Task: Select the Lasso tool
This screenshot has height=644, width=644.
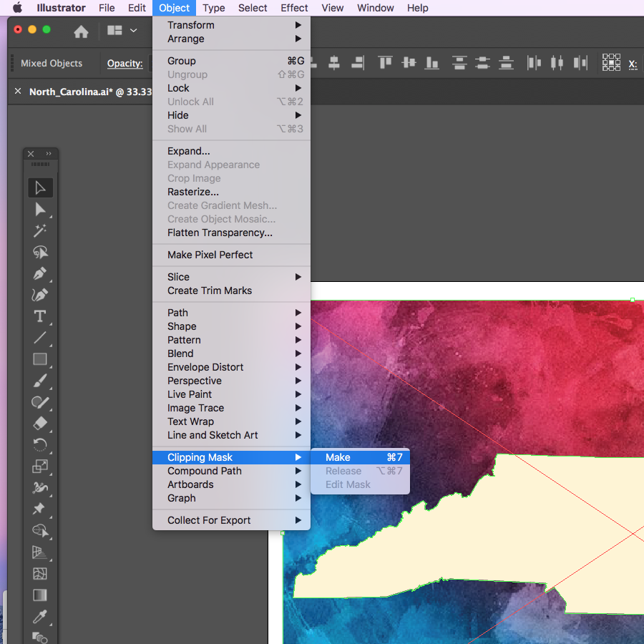Action: pyautogui.click(x=40, y=252)
